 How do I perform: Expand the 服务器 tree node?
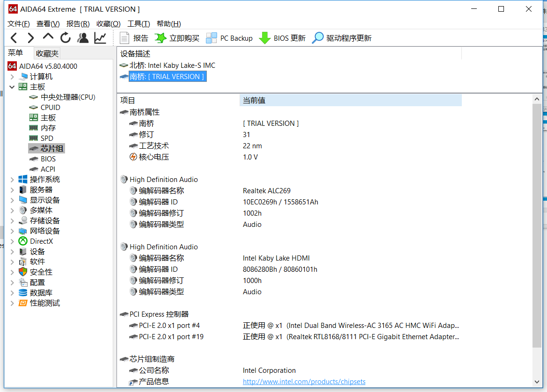12,190
